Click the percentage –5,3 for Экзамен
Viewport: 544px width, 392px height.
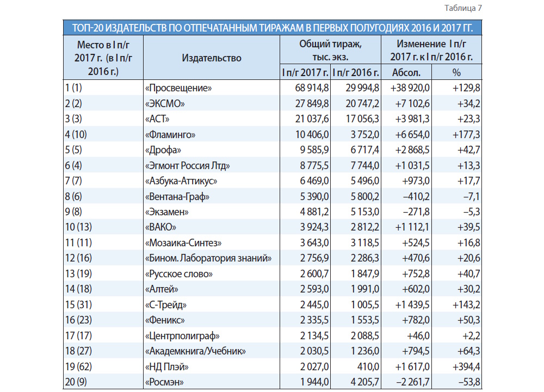(472, 212)
